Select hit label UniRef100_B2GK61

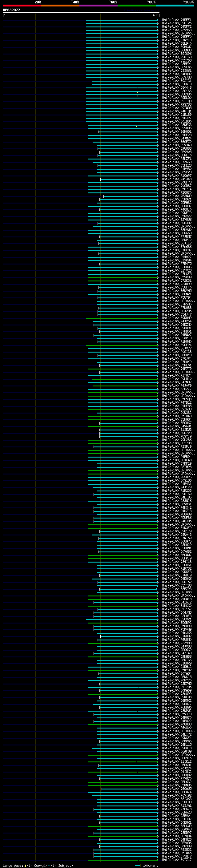point(176,565)
